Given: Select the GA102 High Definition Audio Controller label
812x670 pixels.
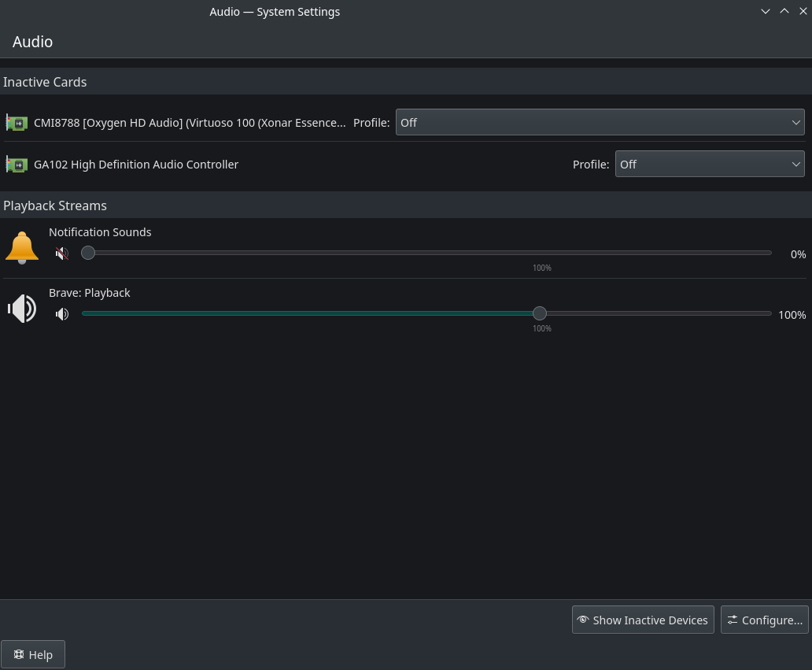Looking at the screenshot, I should (x=136, y=165).
